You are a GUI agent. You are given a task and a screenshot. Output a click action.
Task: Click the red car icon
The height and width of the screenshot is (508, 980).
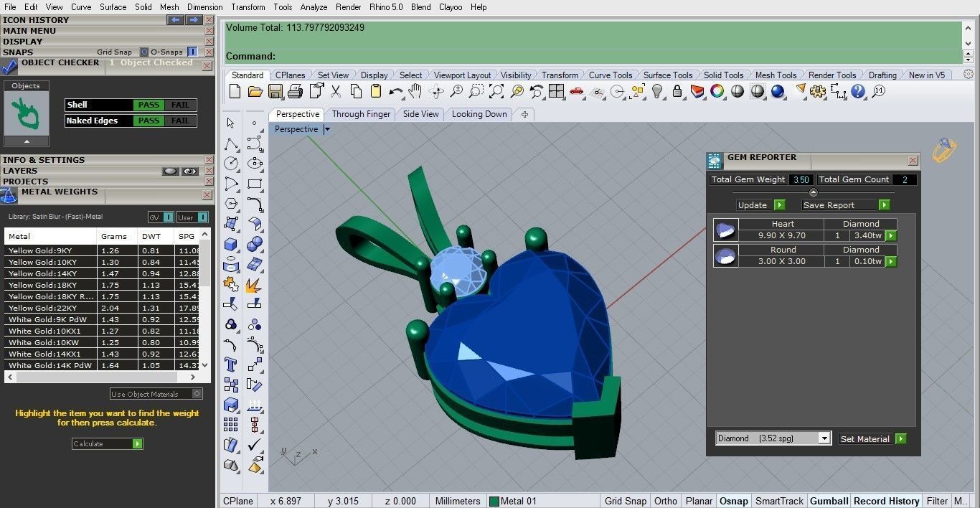coord(576,91)
